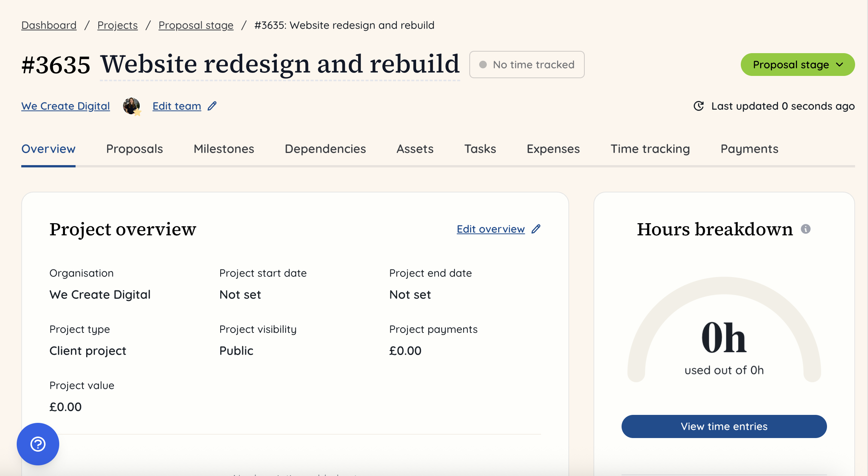Click the team member avatar photo

131,106
